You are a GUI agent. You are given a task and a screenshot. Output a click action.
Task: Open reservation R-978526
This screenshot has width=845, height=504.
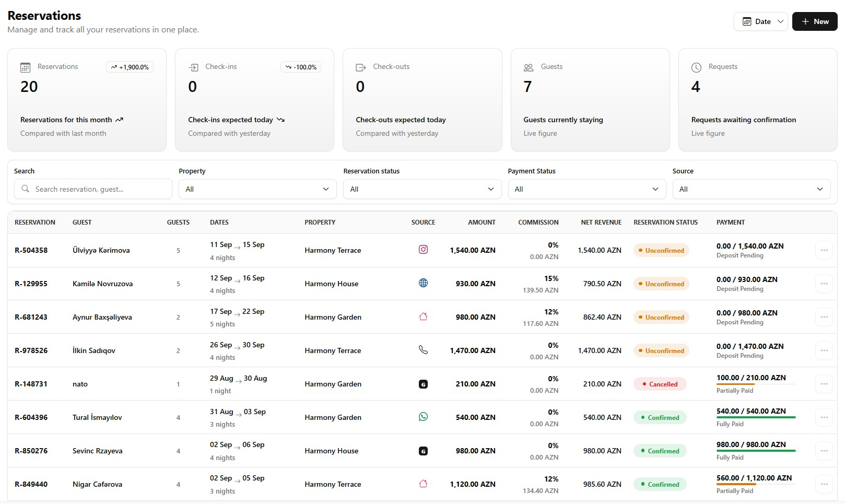pyautogui.click(x=31, y=350)
